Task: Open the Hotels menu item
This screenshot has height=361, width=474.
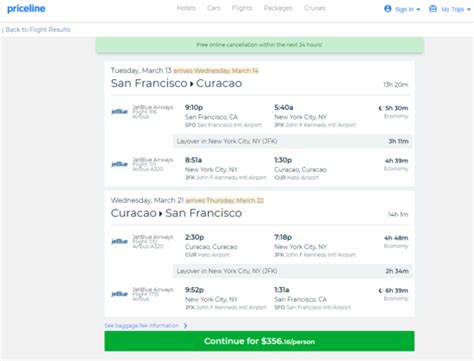Action: click(186, 8)
